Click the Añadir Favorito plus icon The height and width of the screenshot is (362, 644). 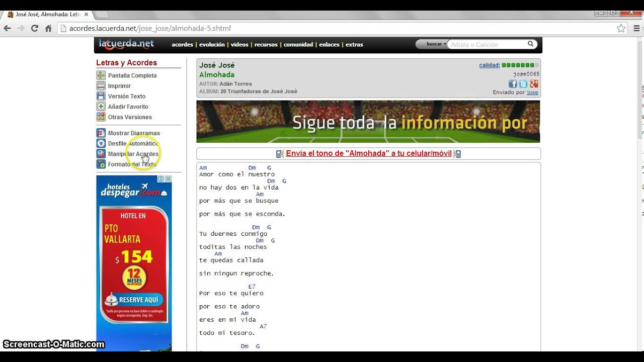pyautogui.click(x=101, y=107)
